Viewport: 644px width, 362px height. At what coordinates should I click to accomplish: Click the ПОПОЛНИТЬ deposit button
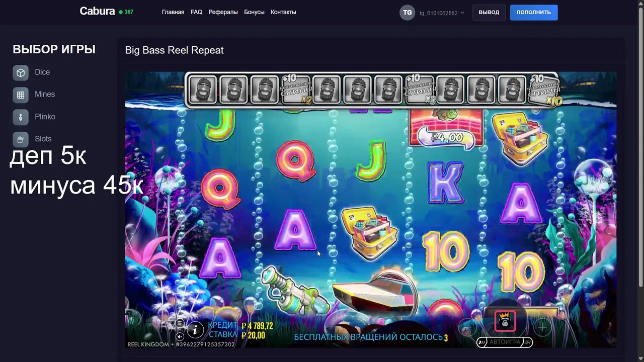pos(533,13)
